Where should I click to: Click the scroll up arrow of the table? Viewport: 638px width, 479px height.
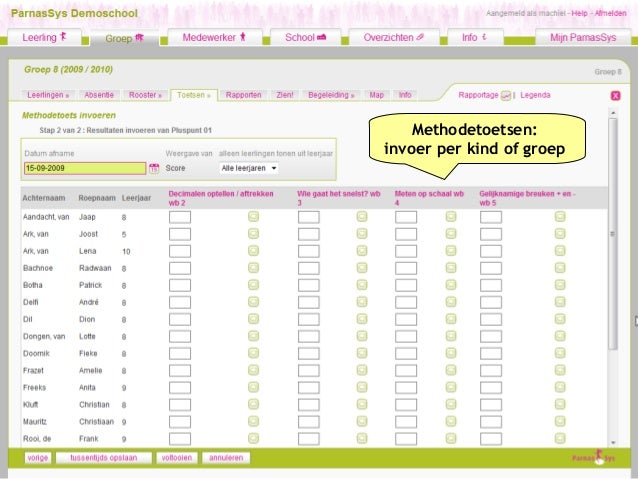[x=613, y=112]
